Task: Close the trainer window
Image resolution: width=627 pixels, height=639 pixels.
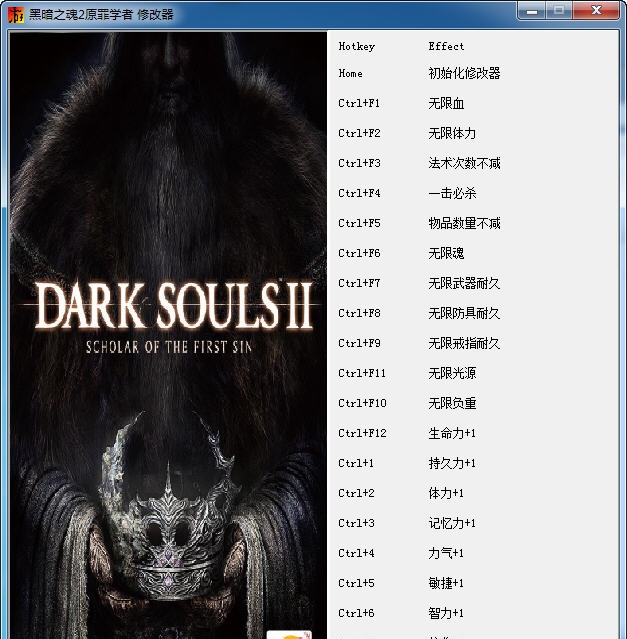Action: tap(596, 11)
